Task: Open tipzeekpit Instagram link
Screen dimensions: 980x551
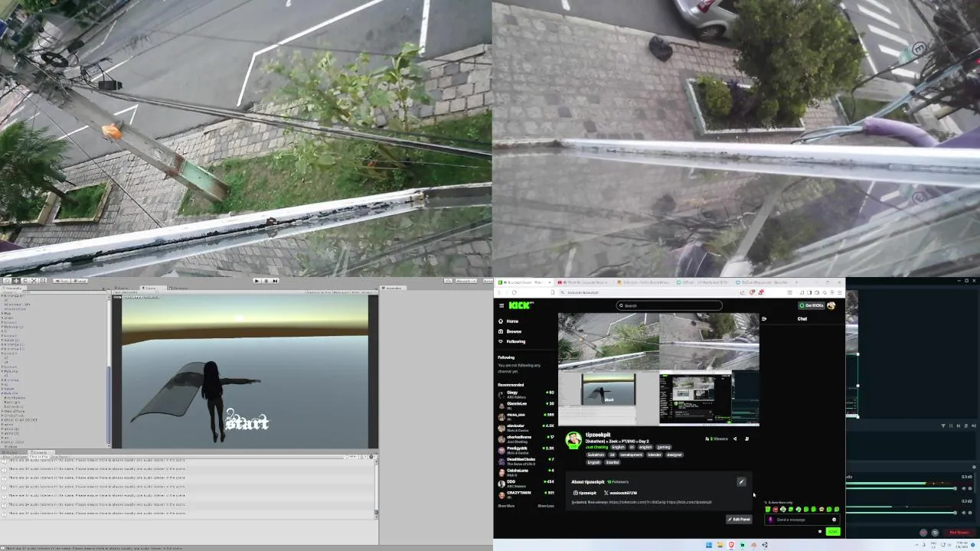Action: 585,493
